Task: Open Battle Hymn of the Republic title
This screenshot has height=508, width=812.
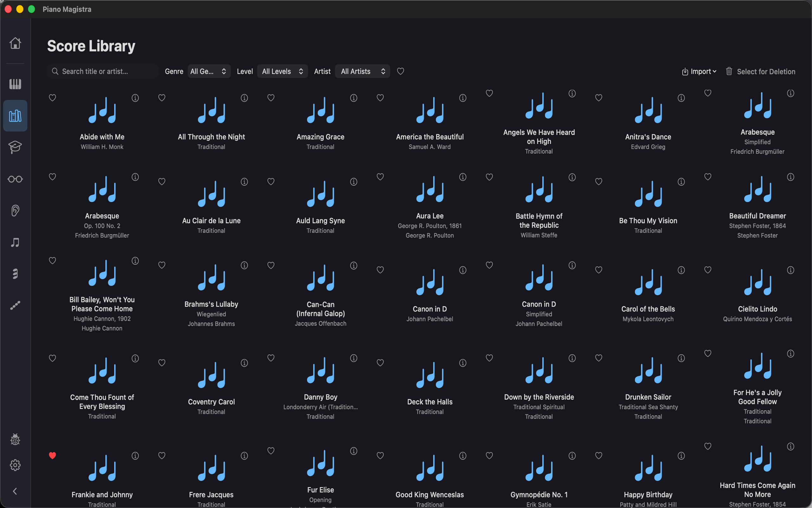Action: 539,221
